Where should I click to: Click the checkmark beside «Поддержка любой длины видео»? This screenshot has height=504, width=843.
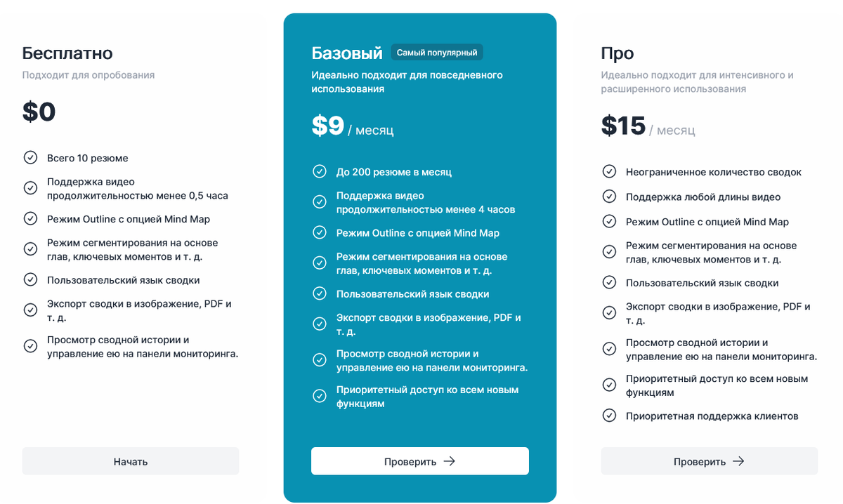[x=608, y=196]
